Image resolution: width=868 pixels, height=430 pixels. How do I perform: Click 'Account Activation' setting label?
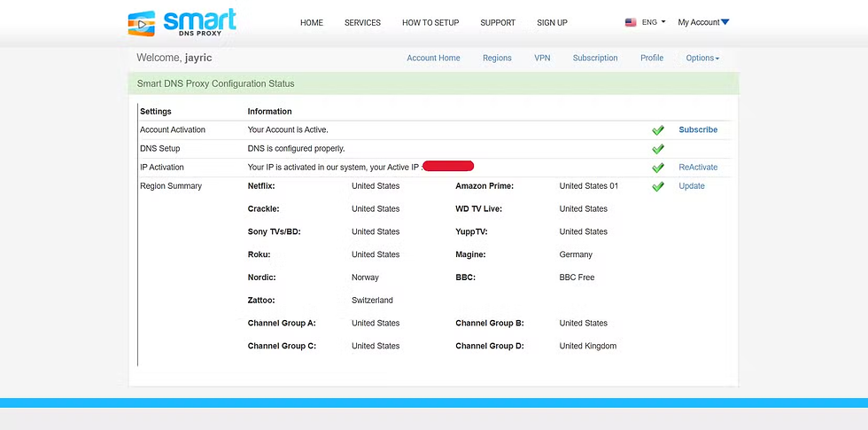(173, 129)
